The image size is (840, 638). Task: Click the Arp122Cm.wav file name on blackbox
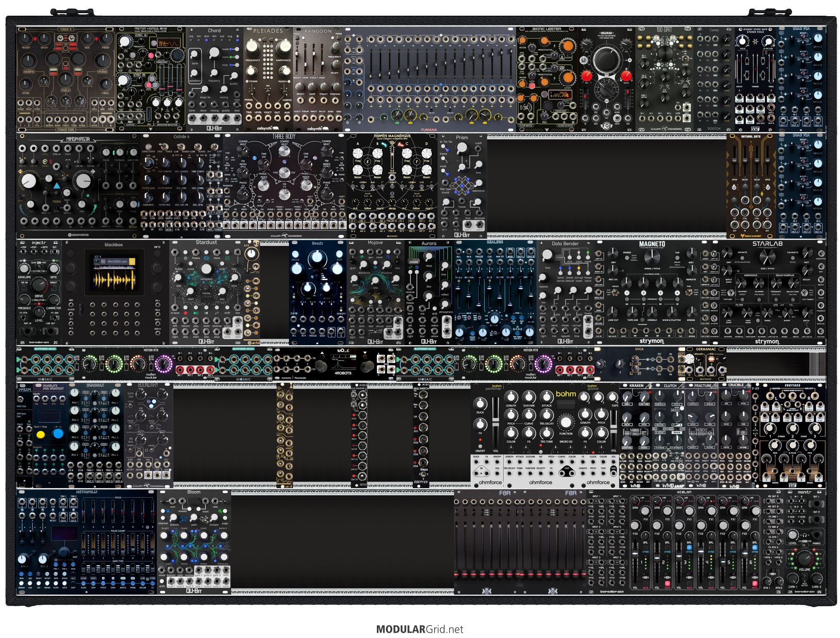click(117, 261)
